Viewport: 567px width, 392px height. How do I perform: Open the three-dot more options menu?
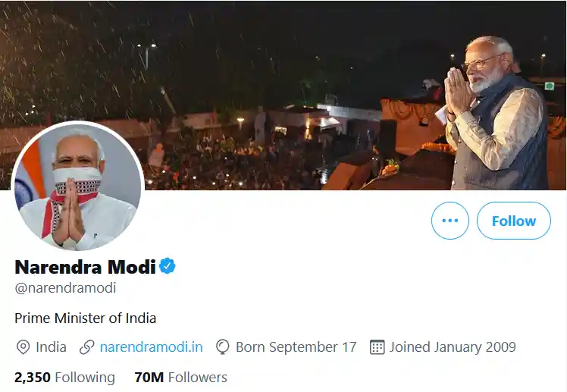click(450, 221)
